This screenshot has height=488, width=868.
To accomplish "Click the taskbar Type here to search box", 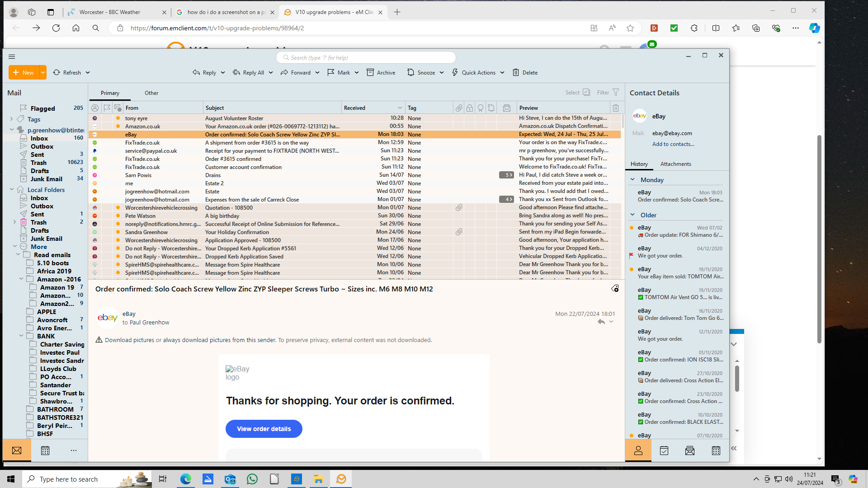I will 87,479.
